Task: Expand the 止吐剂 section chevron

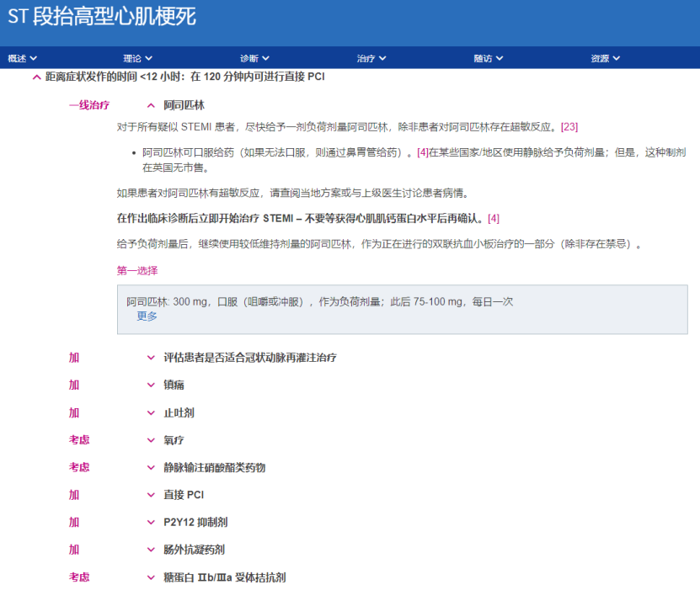Action: [151, 413]
